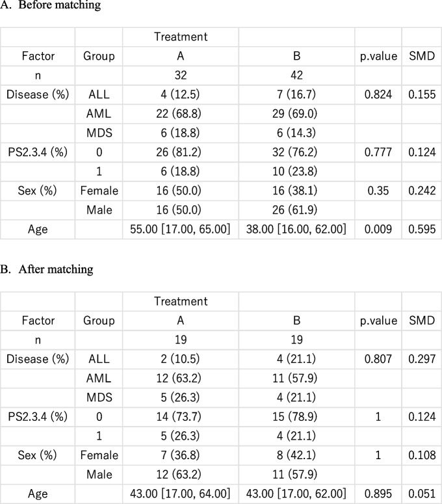
Task: Select the after-matching p.value 0.895 cell
Action: coord(378,494)
